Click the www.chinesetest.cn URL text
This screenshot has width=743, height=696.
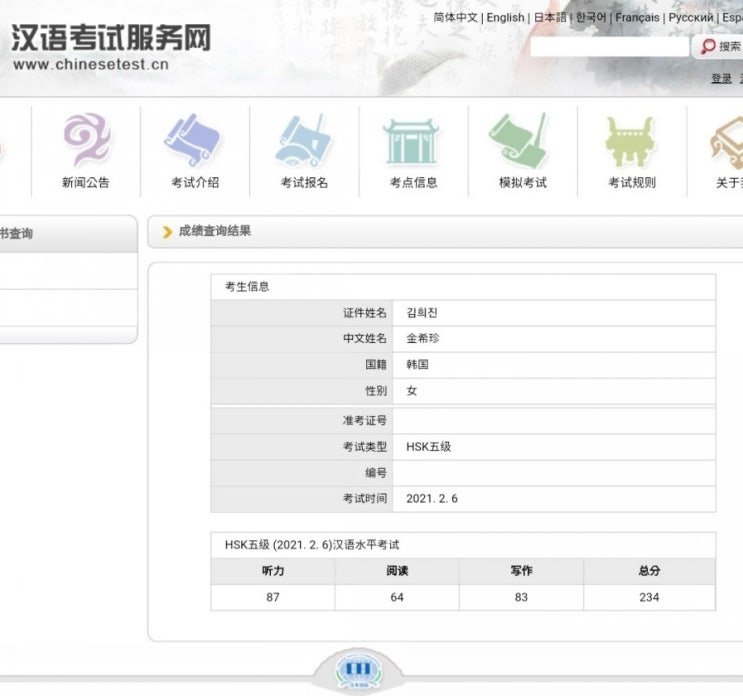point(91,64)
